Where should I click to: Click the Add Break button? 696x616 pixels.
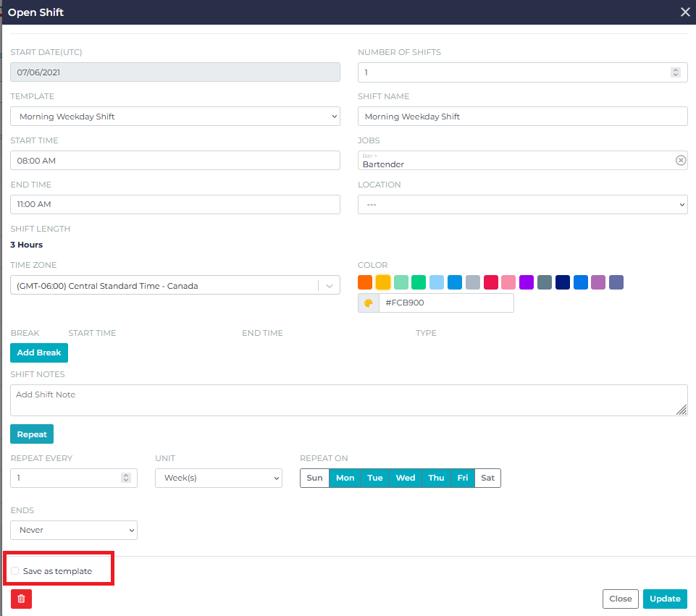click(39, 353)
